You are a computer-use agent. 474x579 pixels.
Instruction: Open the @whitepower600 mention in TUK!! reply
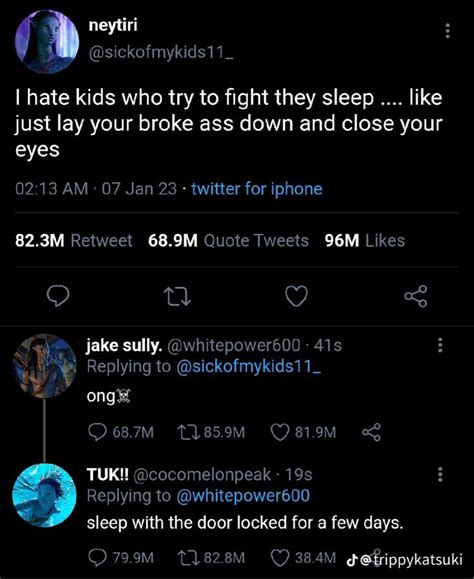click(243, 496)
